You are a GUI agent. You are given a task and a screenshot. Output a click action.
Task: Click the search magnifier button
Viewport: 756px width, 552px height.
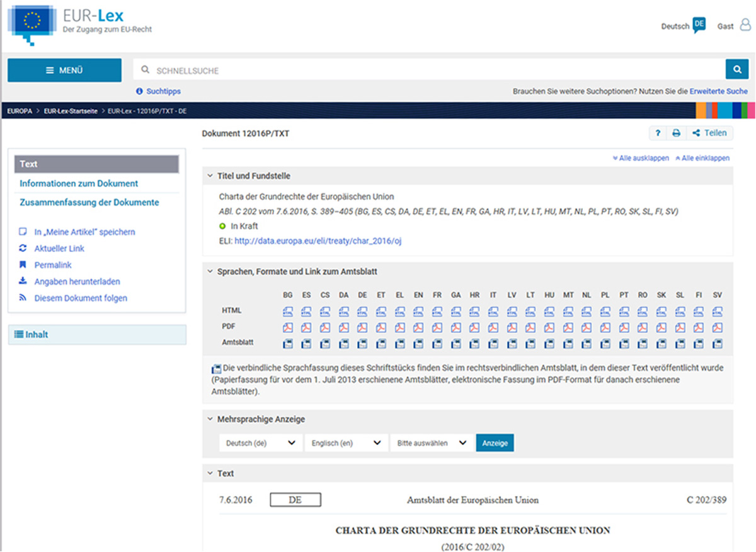736,71
